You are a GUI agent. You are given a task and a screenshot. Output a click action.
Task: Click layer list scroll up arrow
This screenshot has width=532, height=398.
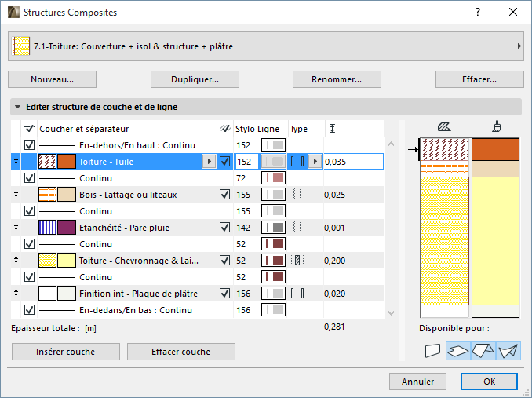392,144
